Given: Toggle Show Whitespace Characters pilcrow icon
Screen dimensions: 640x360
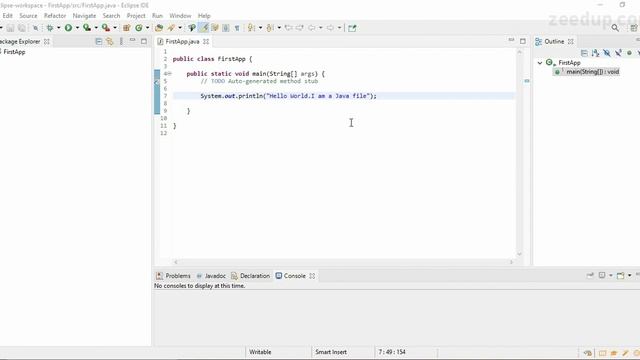Looking at the screenshot, I should [x=237, y=28].
